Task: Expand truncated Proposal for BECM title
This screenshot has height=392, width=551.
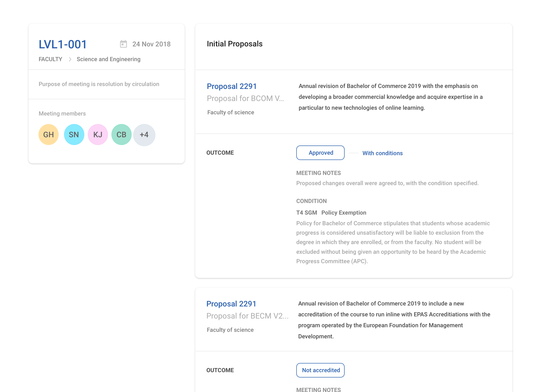Action: [x=247, y=316]
